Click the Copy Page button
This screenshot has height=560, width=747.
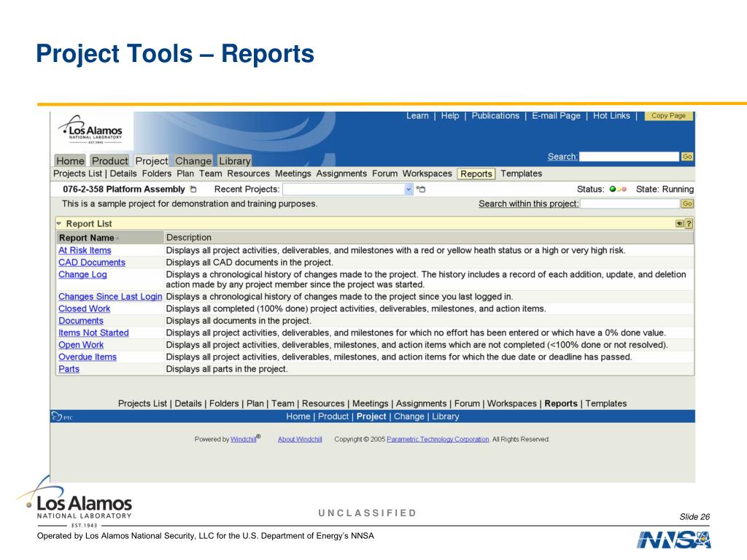[x=668, y=116]
